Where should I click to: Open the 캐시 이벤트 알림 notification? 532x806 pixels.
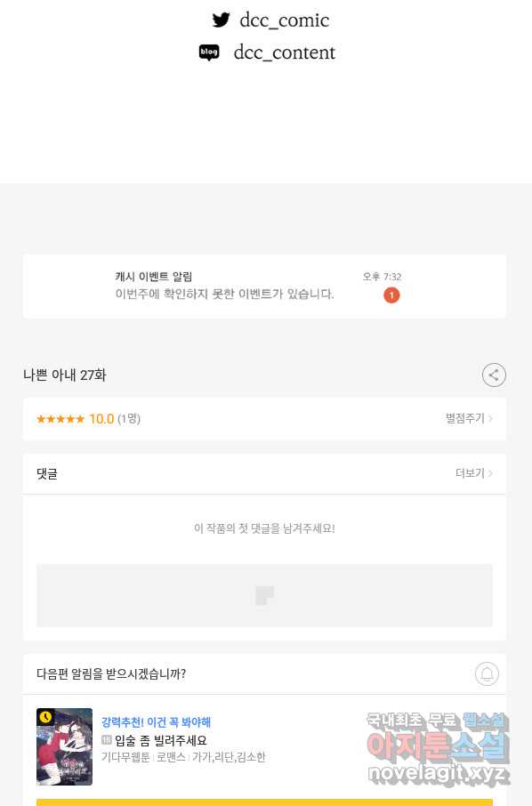click(265, 286)
